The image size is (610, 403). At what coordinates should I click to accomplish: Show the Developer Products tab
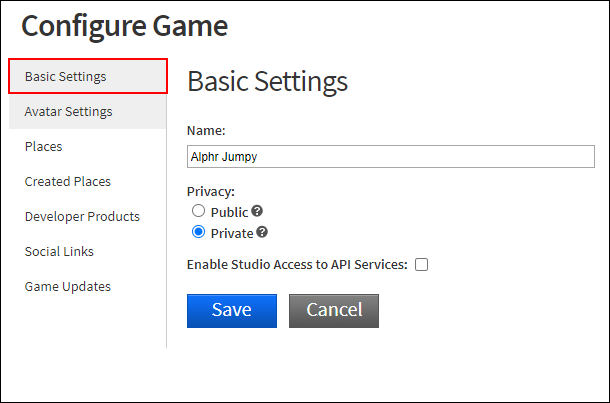[x=82, y=216]
